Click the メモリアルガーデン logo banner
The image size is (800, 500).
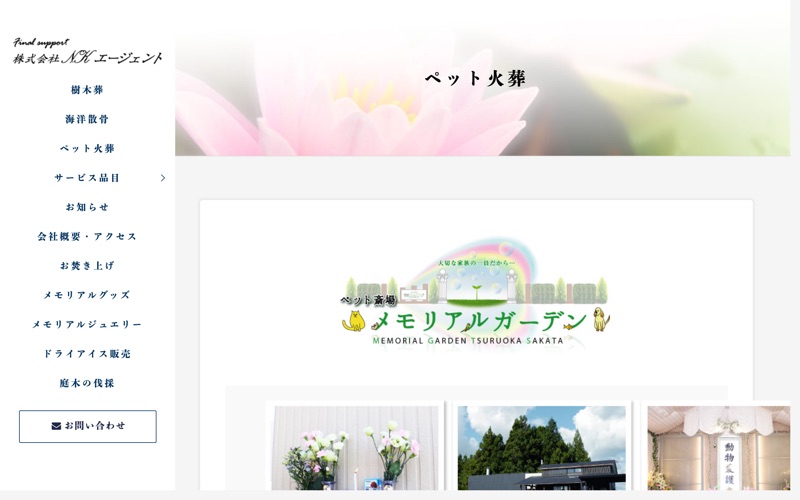tap(476, 292)
